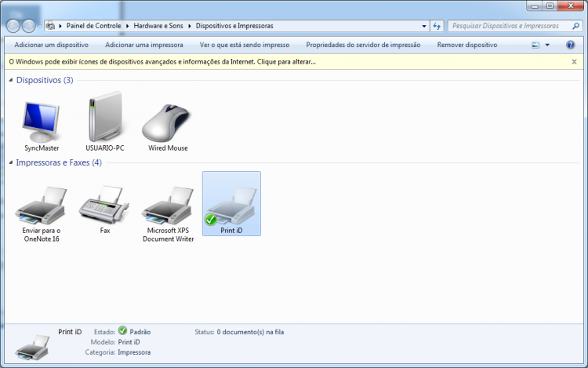Select the Print iD default printer icon
Screen dimensions: 588x368
(231, 204)
